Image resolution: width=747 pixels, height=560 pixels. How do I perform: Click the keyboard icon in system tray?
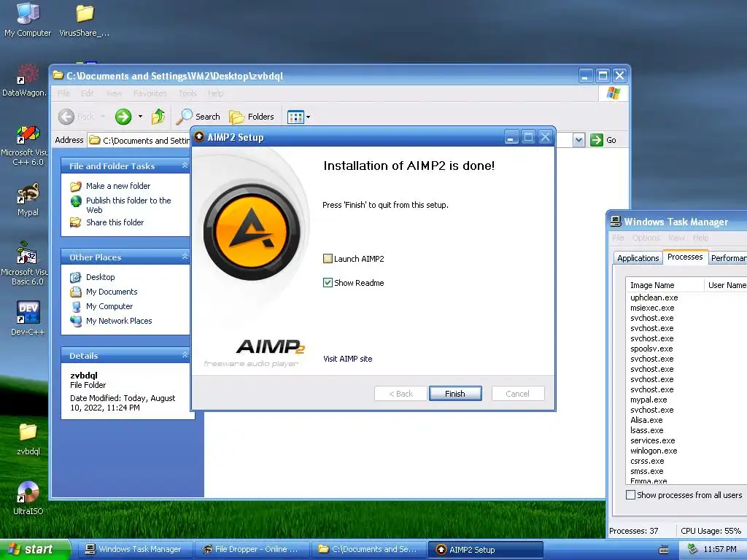[x=663, y=550]
